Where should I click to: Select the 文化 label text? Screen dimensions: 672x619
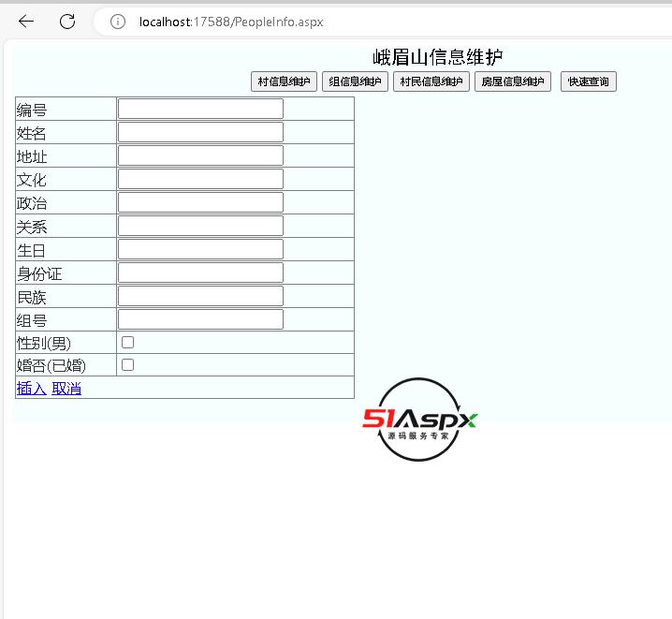point(31,180)
